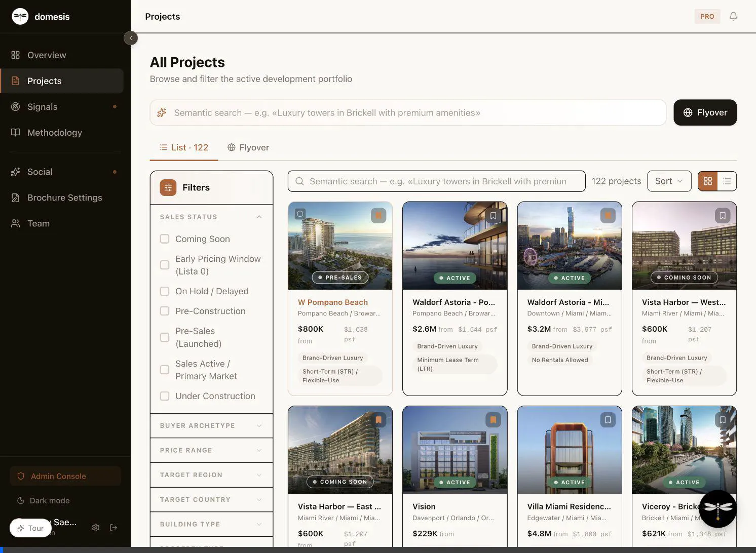This screenshot has width=756, height=553.
Task: Check Pre-Sales (Launched) filter
Action: (x=165, y=337)
